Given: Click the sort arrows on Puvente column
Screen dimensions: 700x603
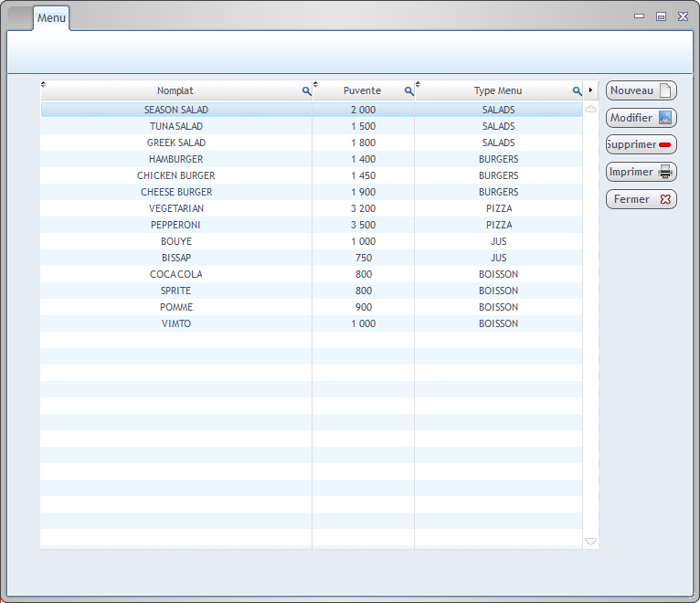Looking at the screenshot, I should [316, 85].
